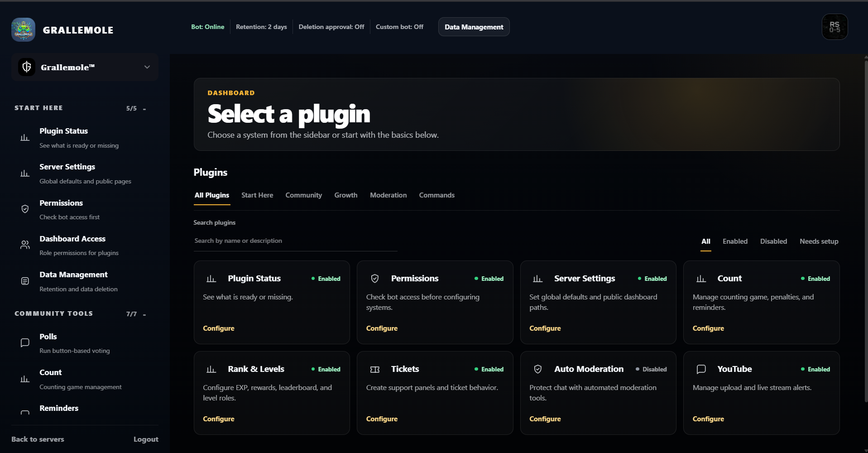Viewport: 868px width, 453px height.
Task: Click the Grallemole bot logo icon
Action: pyautogui.click(x=23, y=30)
